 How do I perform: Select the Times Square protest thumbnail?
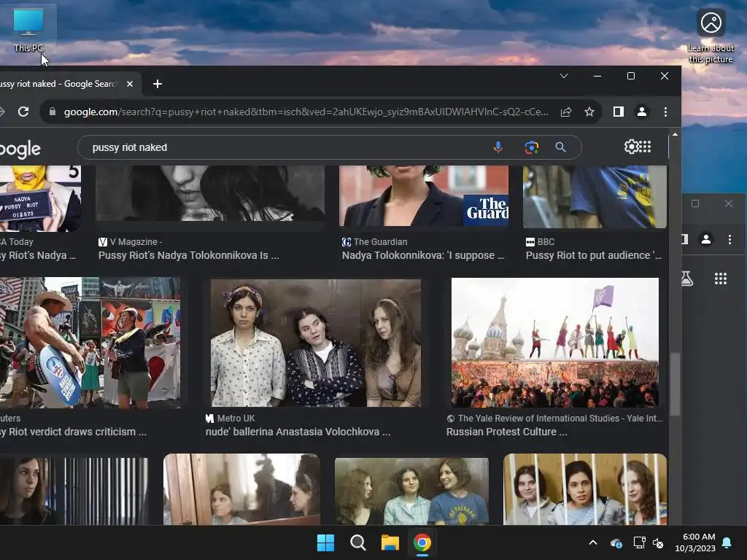90,343
